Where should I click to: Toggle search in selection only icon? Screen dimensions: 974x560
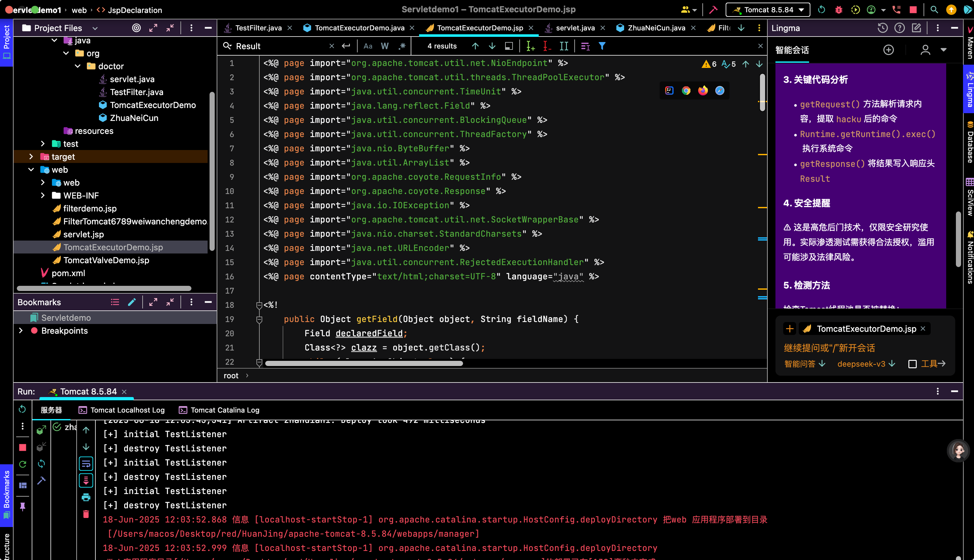[509, 46]
